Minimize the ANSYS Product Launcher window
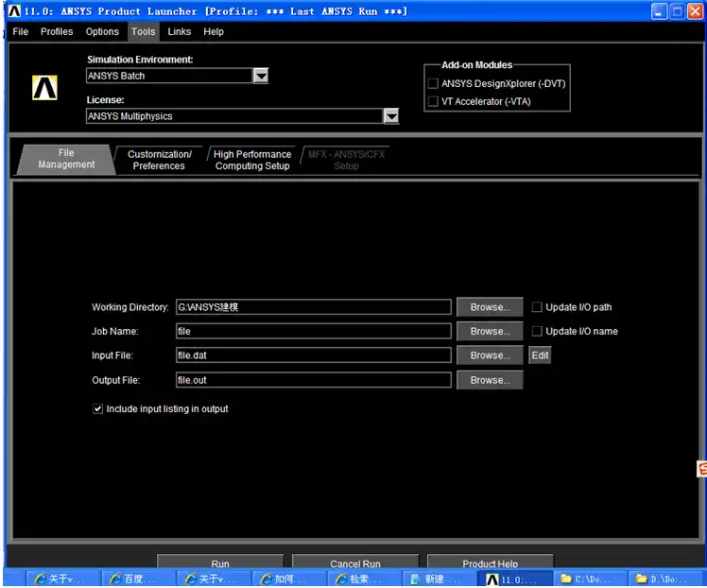This screenshot has width=707, height=588. pyautogui.click(x=659, y=11)
